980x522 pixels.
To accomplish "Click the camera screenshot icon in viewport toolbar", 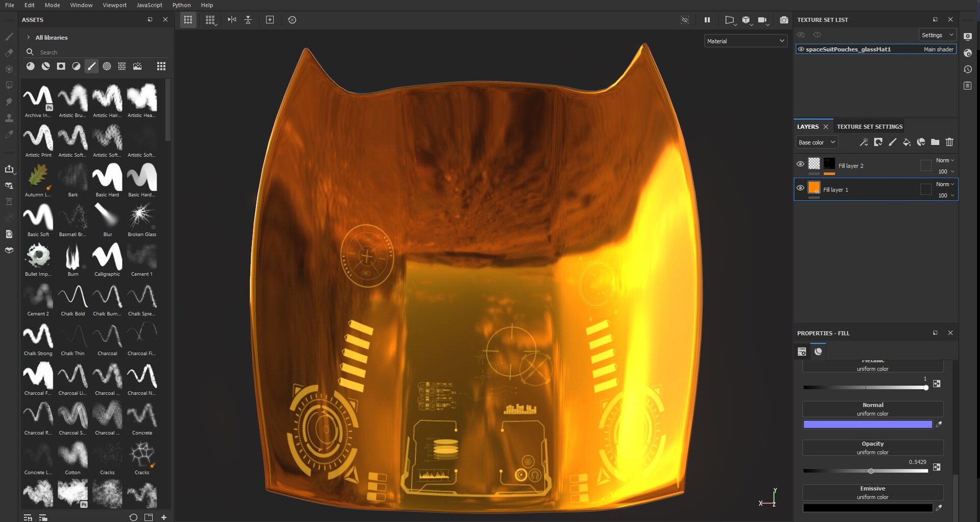I will tap(784, 20).
